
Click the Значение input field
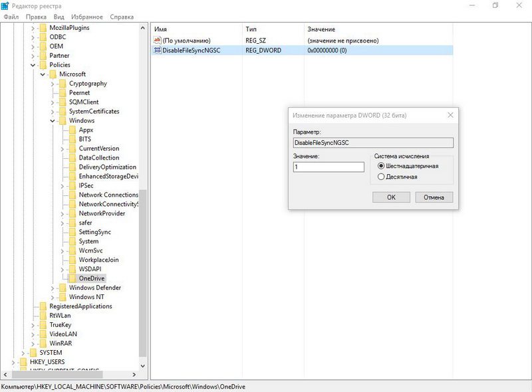(x=329, y=167)
